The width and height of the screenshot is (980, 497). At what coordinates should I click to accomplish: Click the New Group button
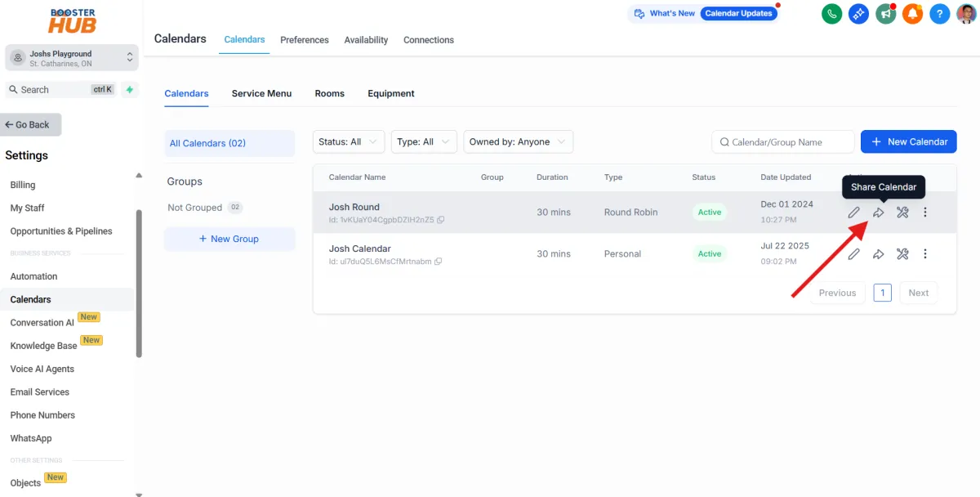pyautogui.click(x=229, y=238)
